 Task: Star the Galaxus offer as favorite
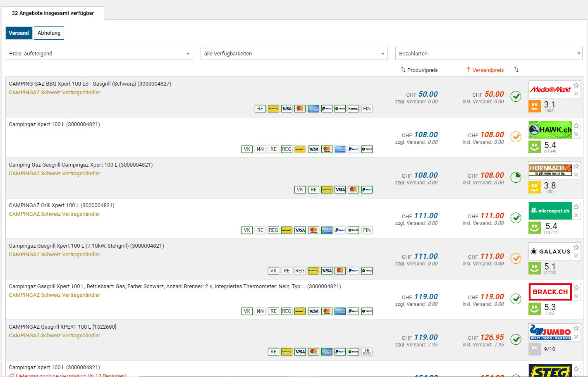[576, 247]
